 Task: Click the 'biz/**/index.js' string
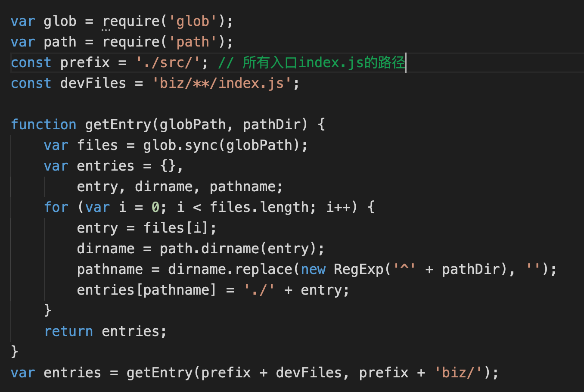click(x=222, y=83)
